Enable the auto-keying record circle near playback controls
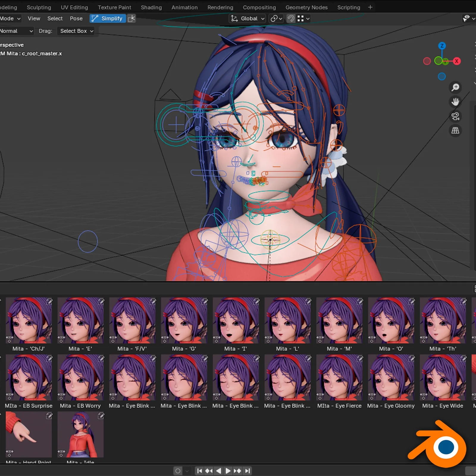Screen dimensions: 476x476 coord(178,471)
